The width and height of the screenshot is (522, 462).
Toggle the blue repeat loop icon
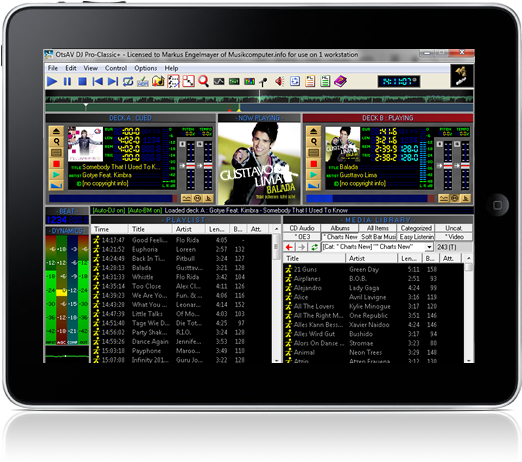(x=128, y=81)
